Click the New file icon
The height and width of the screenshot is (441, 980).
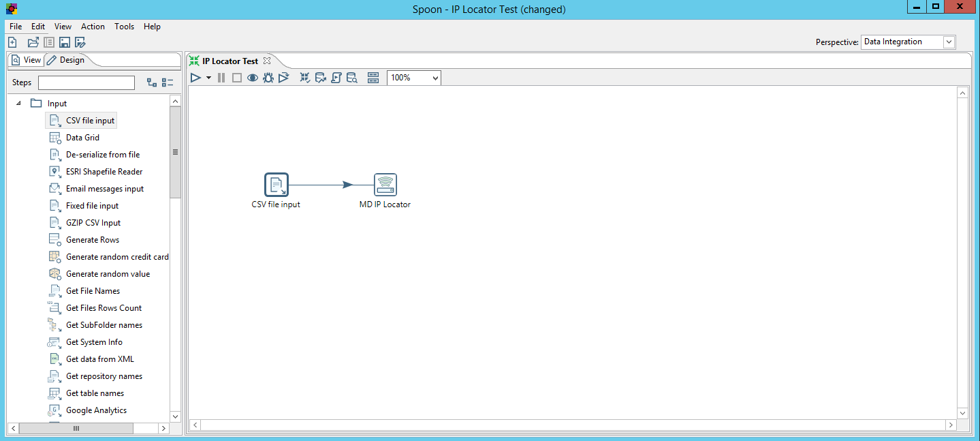coord(12,42)
